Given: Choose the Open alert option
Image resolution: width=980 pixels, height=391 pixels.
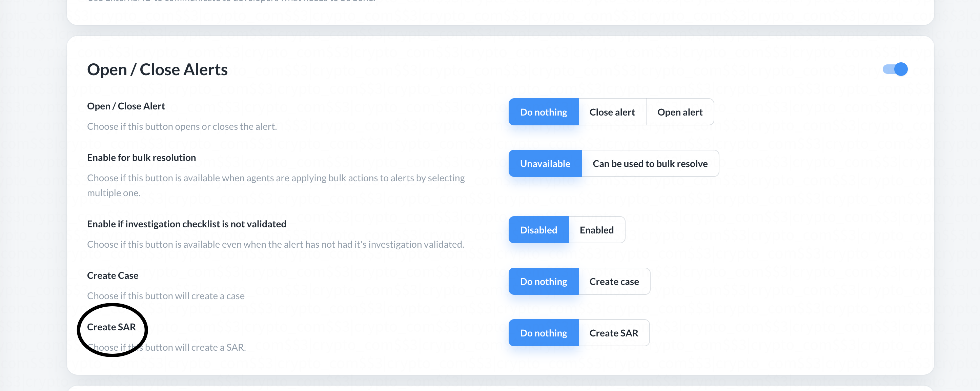Looking at the screenshot, I should [x=679, y=112].
